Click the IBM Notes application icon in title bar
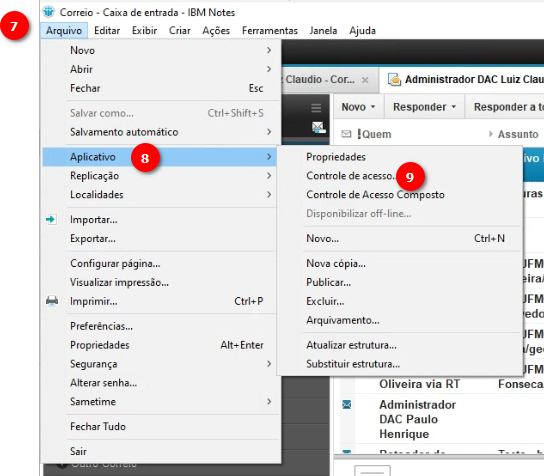This screenshot has height=476, width=544. (49, 12)
